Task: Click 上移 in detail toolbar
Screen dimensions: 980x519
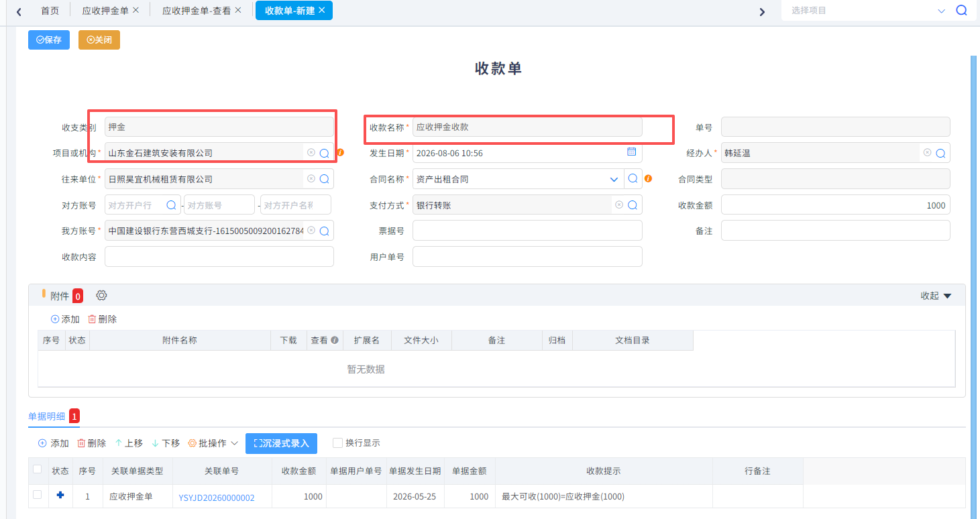Action: tap(129, 443)
